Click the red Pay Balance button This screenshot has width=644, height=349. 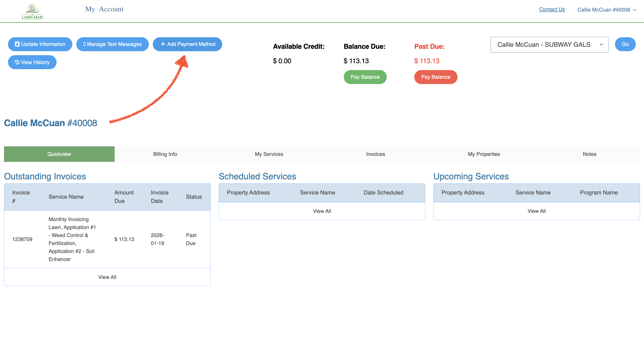pyautogui.click(x=436, y=77)
